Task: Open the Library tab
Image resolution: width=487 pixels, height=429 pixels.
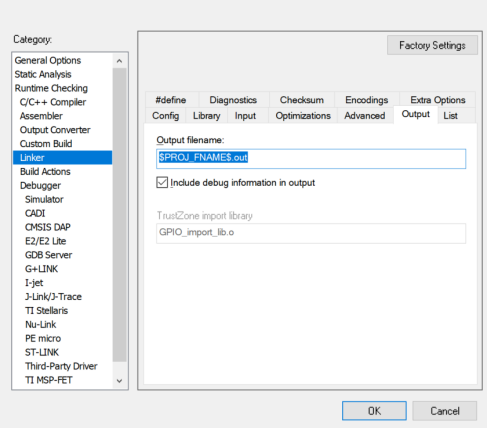Action: tap(206, 116)
